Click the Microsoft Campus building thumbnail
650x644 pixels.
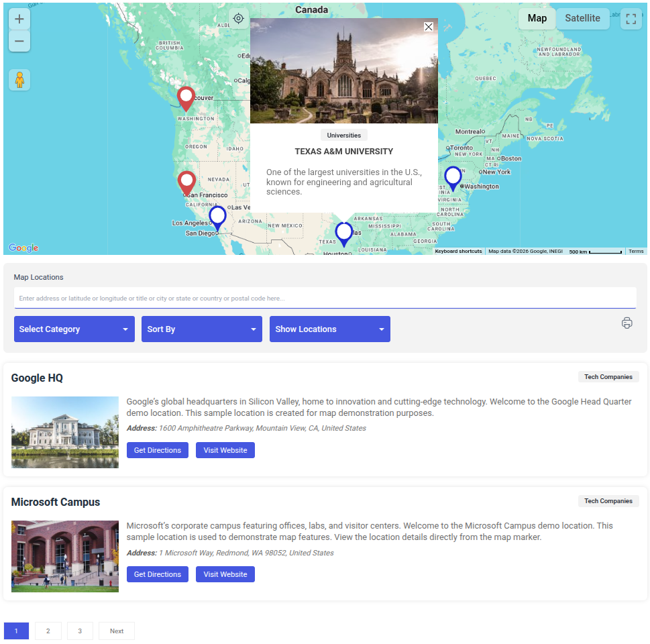pyautogui.click(x=64, y=557)
